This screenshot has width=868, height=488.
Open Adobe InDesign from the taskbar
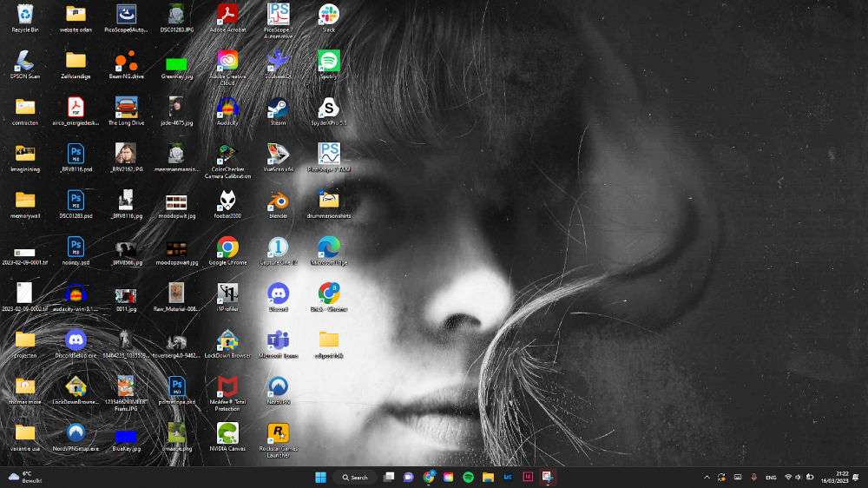tap(528, 477)
